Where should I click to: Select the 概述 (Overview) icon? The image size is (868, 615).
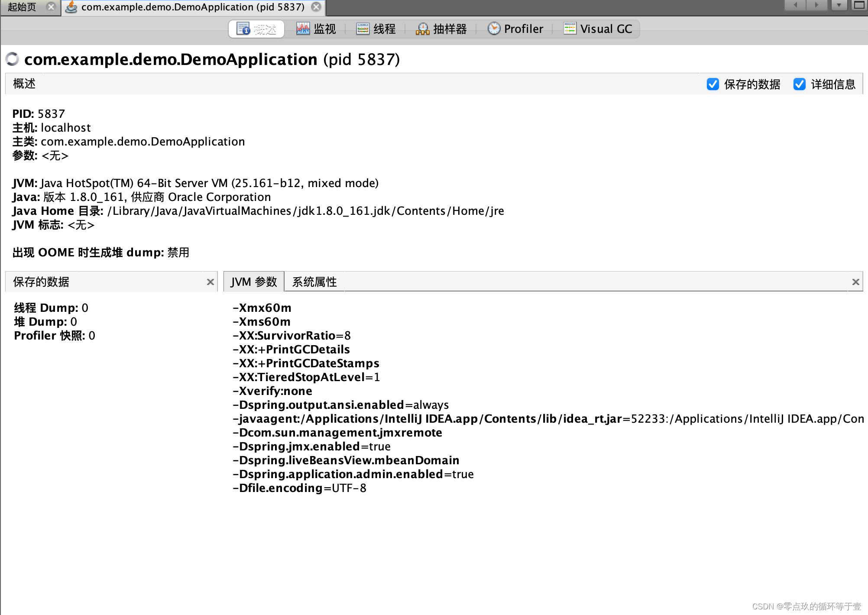coord(244,29)
